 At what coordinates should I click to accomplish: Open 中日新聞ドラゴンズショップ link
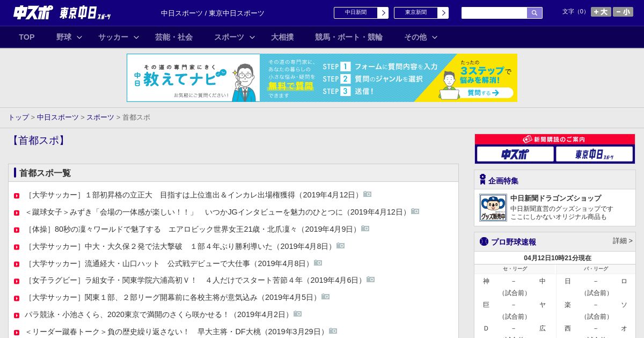(556, 198)
